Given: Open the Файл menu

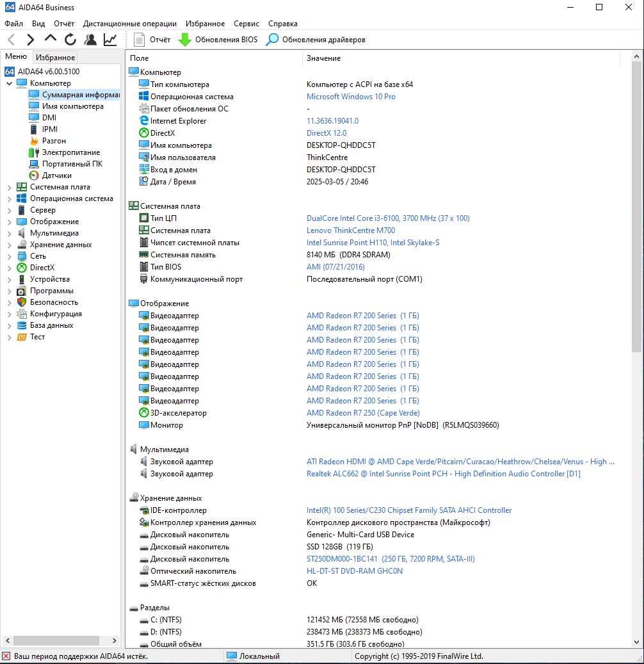Looking at the screenshot, I should (x=13, y=24).
